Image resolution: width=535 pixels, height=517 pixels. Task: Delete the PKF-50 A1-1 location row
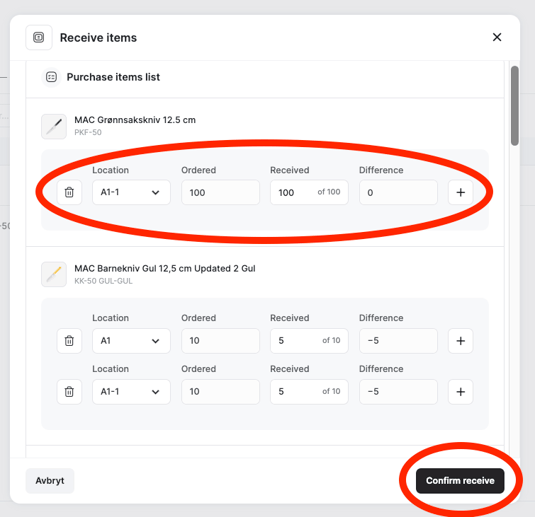pyautogui.click(x=69, y=192)
